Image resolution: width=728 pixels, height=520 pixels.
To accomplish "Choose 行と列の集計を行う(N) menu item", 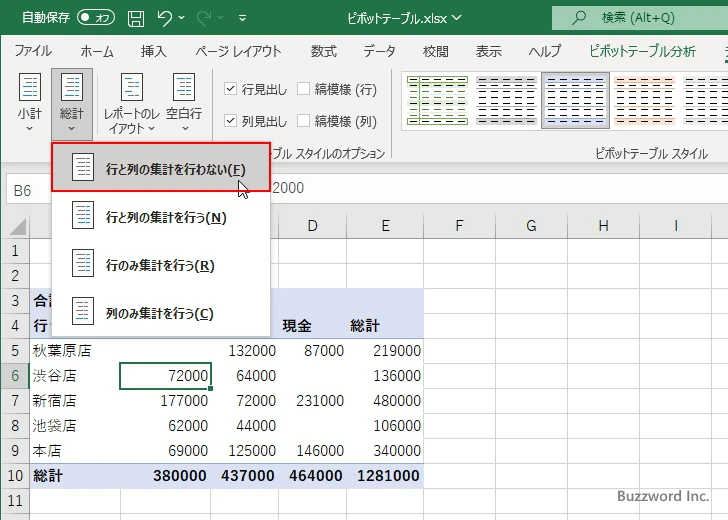I will click(161, 217).
